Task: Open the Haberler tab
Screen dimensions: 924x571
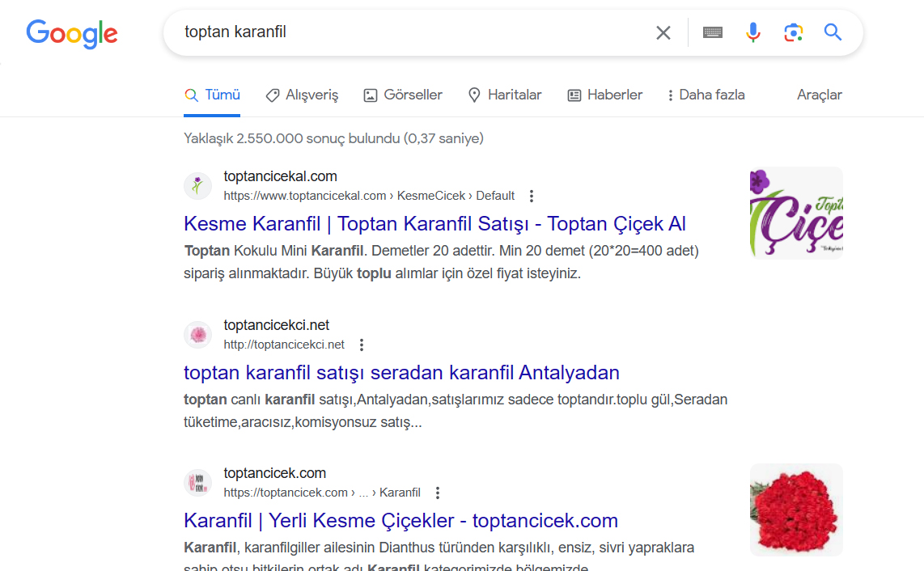Action: click(x=605, y=95)
